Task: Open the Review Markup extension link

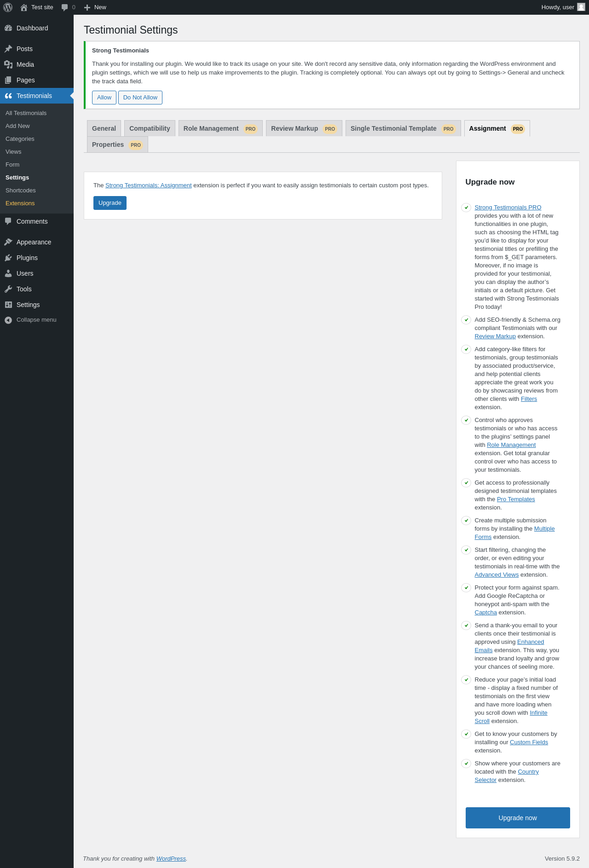Action: point(495,336)
